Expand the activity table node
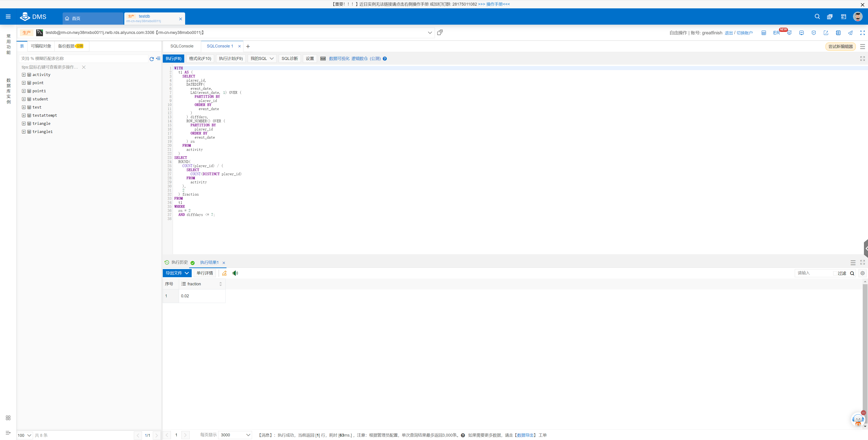This screenshot has width=868, height=440. point(24,75)
